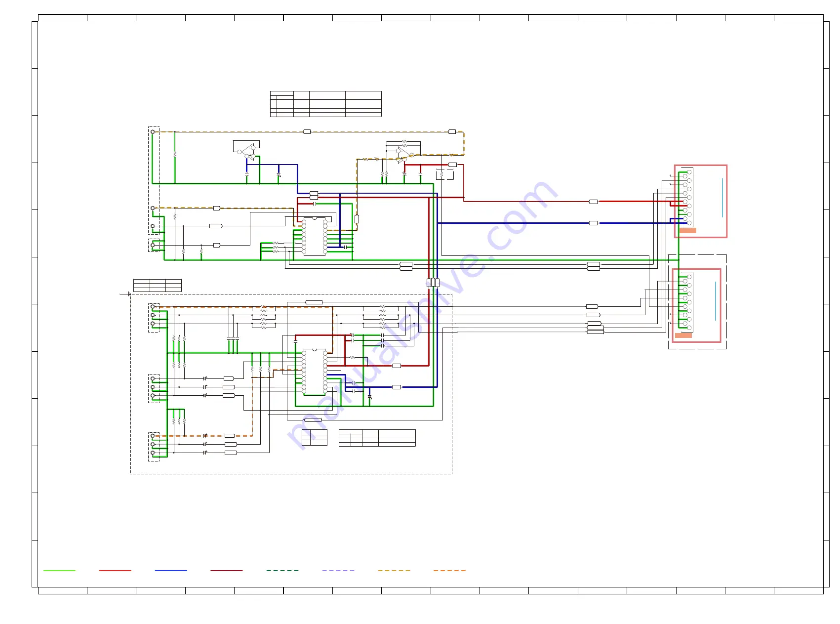The image size is (840, 624).
Task: Click the orange label under lower connector
Action: (683, 335)
